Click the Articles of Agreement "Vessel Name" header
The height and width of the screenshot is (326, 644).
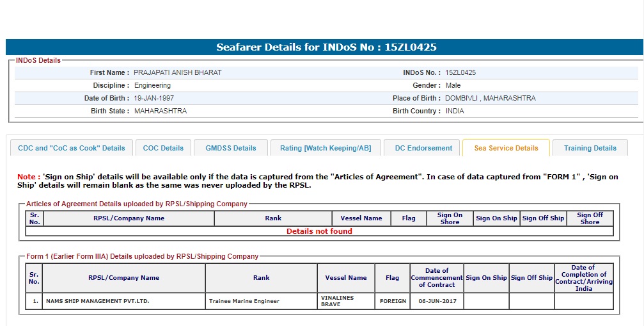pyautogui.click(x=361, y=218)
